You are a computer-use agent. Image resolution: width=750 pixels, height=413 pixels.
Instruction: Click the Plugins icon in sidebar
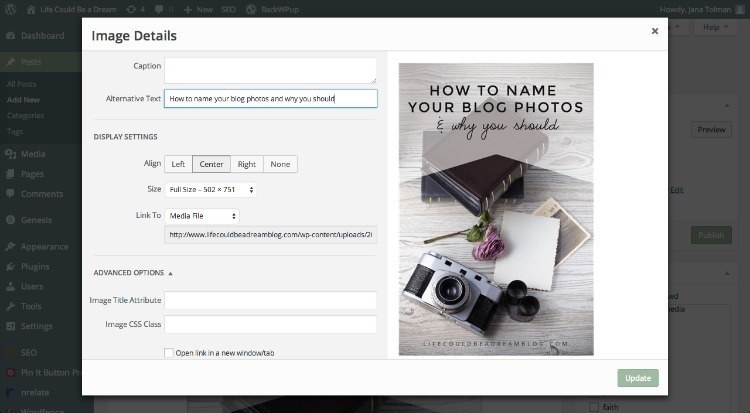tap(11, 267)
